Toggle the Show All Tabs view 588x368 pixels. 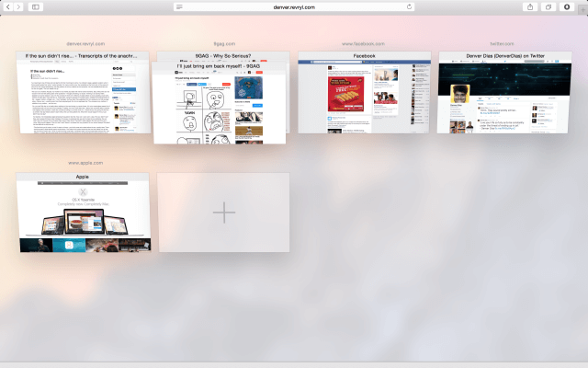[548, 6]
